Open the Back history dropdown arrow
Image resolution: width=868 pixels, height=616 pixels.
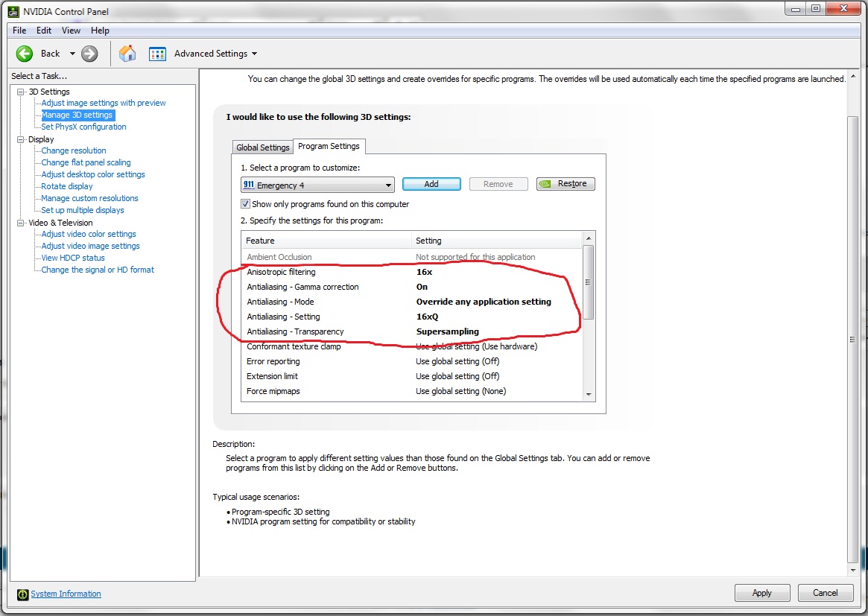pos(72,54)
